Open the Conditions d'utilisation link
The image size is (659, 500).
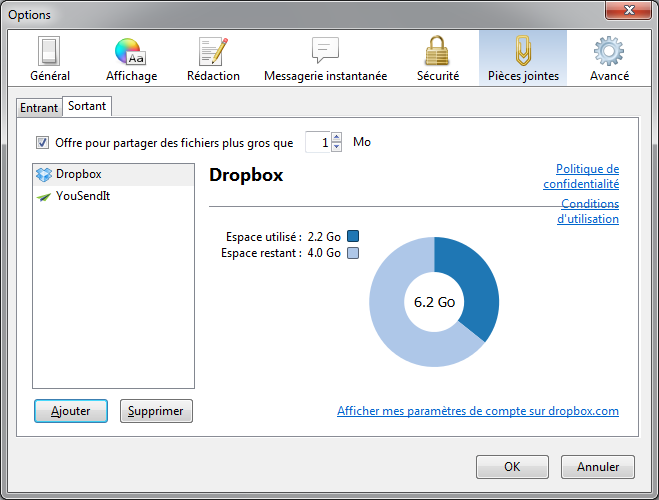pyautogui.click(x=588, y=211)
